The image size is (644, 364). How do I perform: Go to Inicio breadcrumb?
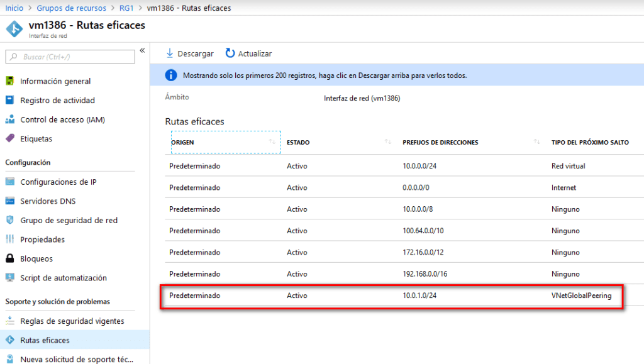click(x=14, y=8)
